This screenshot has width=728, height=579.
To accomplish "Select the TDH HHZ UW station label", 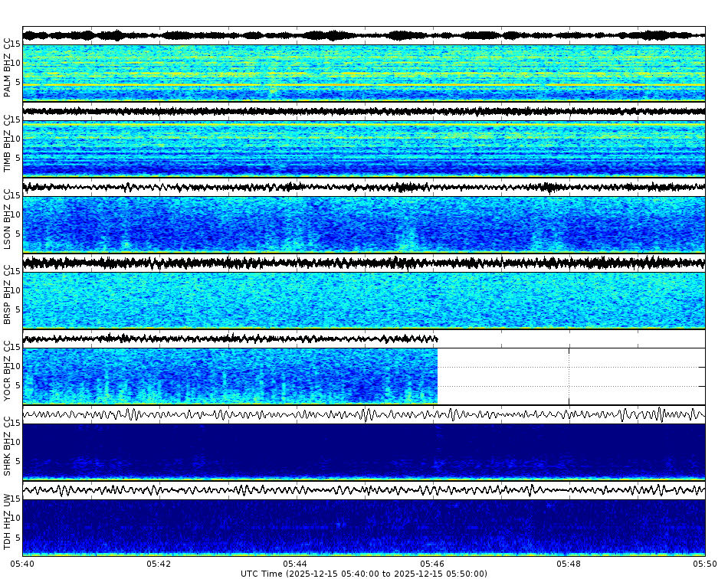I will point(8,521).
